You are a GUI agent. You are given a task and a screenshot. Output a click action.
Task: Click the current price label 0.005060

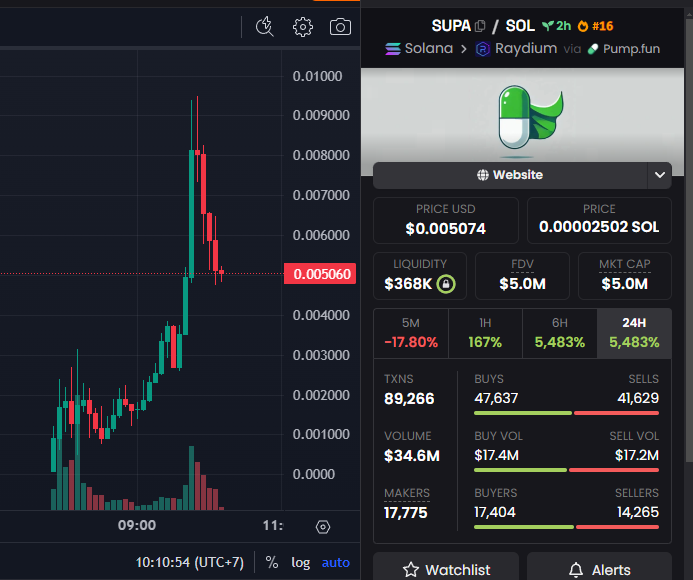click(x=320, y=274)
